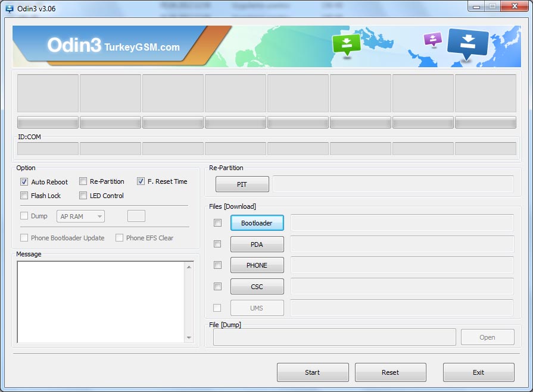
Task: Click the Message box scroll up arrow
Action: [x=189, y=267]
